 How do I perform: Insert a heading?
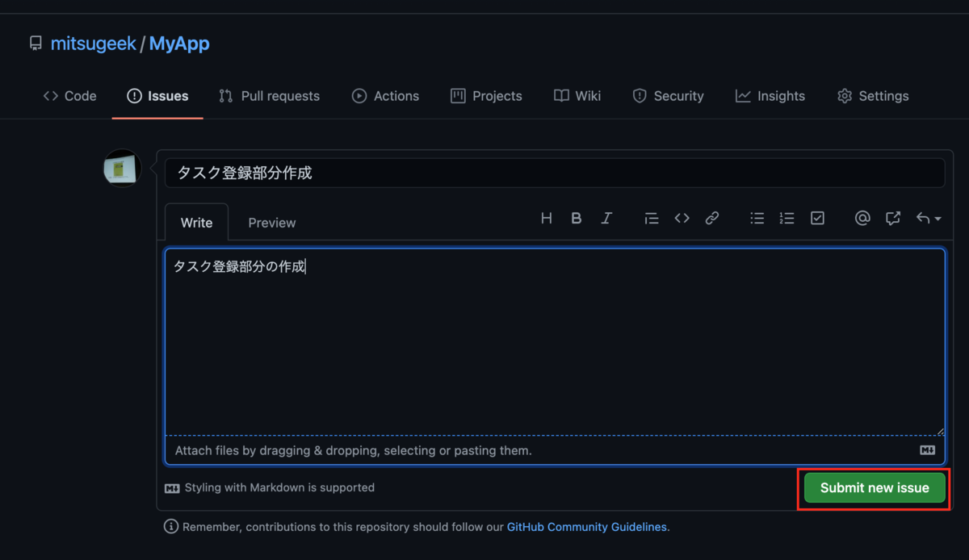547,218
